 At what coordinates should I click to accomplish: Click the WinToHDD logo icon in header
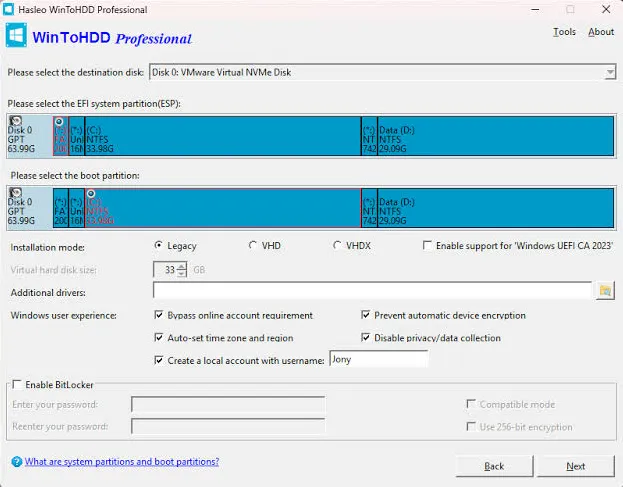tap(16, 35)
